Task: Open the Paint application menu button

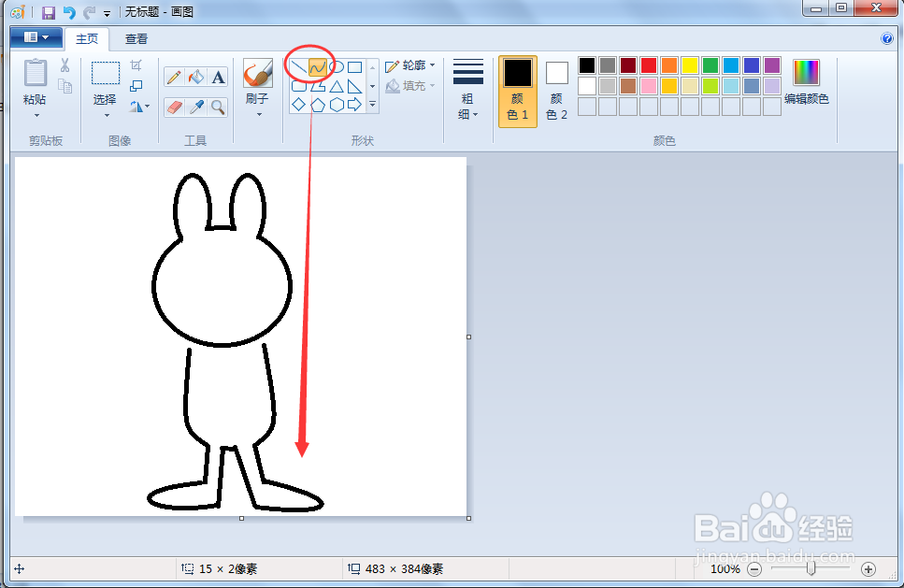Action: (x=34, y=37)
